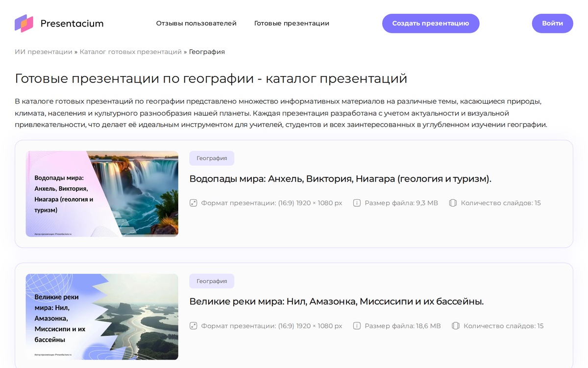
Task: Click format icon in Великие реки card
Action: coord(194,326)
